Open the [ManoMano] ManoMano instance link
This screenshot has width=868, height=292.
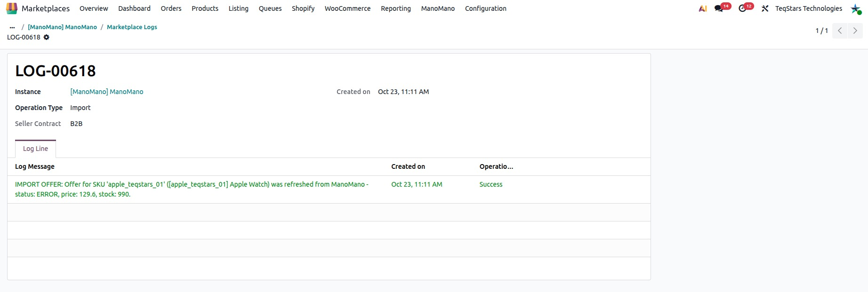click(x=107, y=92)
